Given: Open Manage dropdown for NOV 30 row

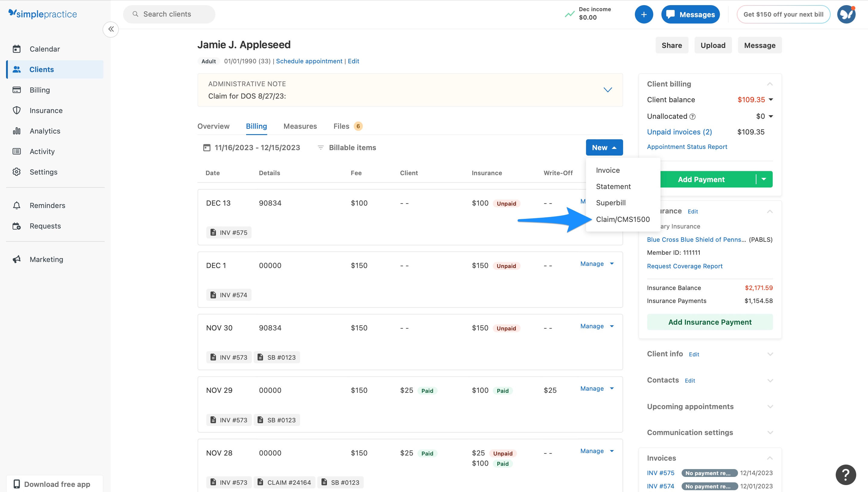Looking at the screenshot, I should 597,326.
